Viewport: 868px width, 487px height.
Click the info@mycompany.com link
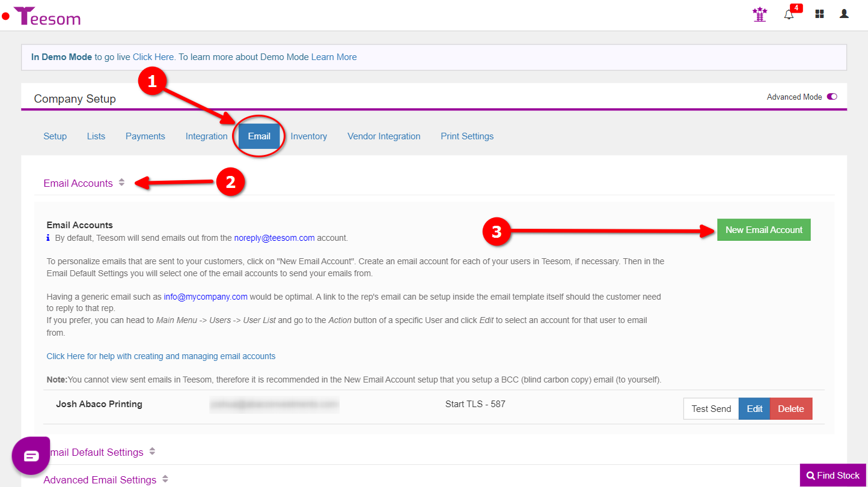[206, 297]
